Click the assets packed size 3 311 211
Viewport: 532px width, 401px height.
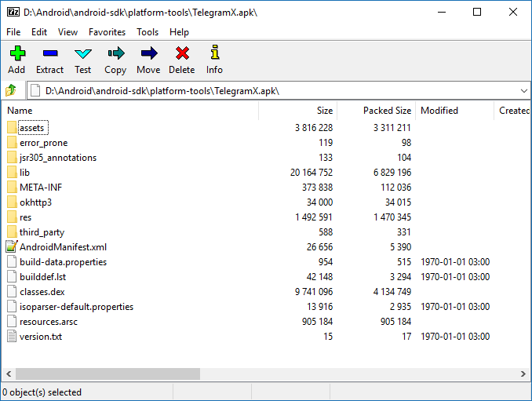coord(392,128)
